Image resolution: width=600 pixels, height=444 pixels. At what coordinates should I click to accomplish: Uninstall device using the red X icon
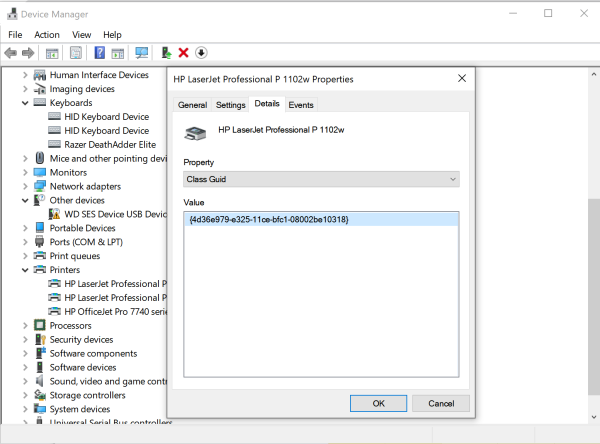[x=184, y=53]
